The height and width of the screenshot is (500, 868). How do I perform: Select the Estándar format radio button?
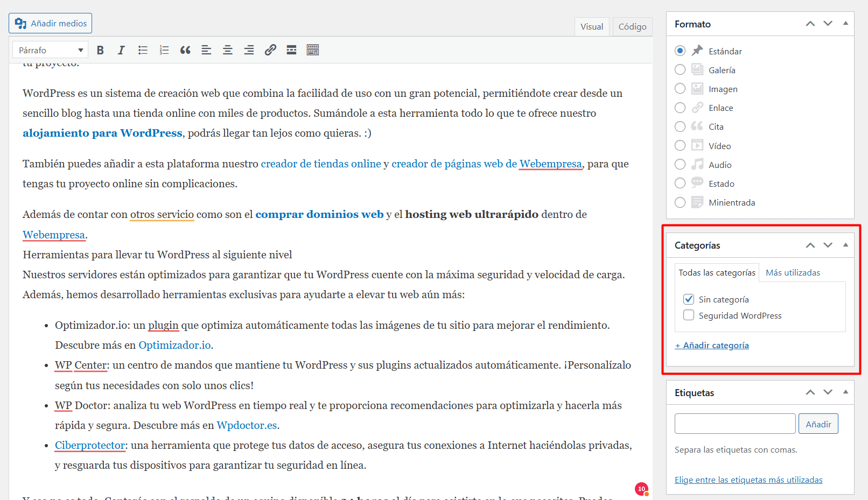click(680, 51)
